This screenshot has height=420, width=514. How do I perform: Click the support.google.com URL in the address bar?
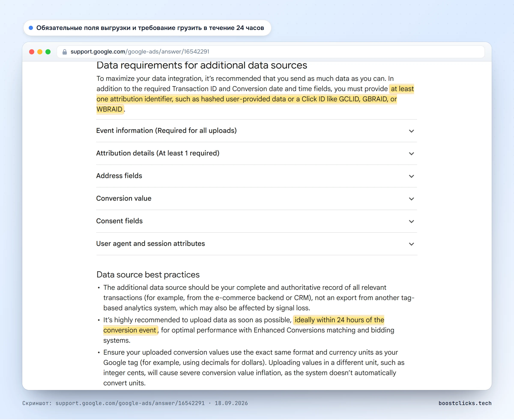pyautogui.click(x=140, y=52)
